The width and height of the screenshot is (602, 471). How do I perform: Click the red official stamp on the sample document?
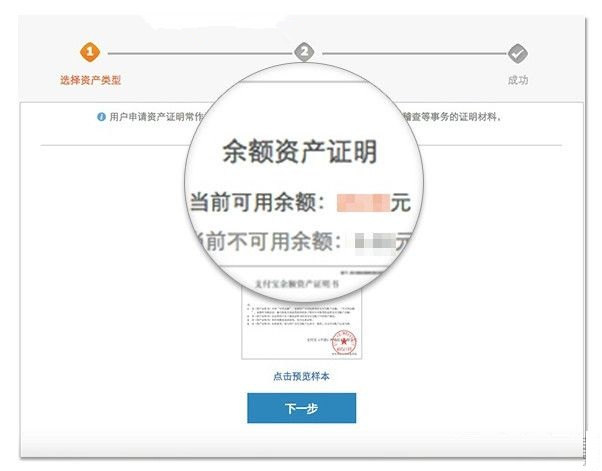coord(344,342)
